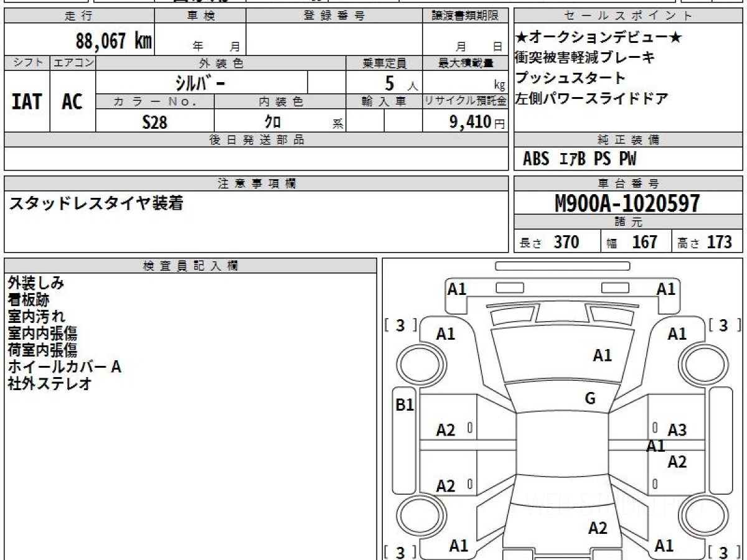The image size is (747, 560).
Task: Select the シルバー exterior color value
Action: click(x=199, y=82)
